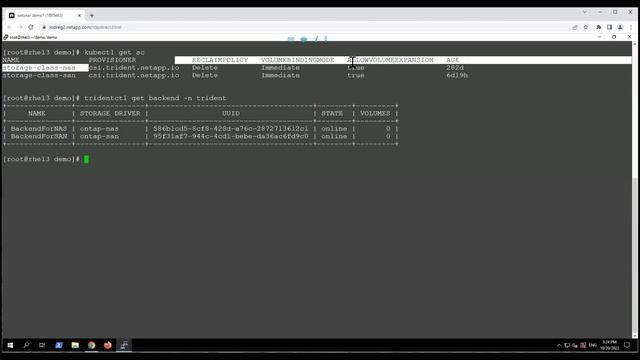Click 'ontap-san' storage driver text
This screenshot has width=640, height=360.
pyautogui.click(x=99, y=136)
